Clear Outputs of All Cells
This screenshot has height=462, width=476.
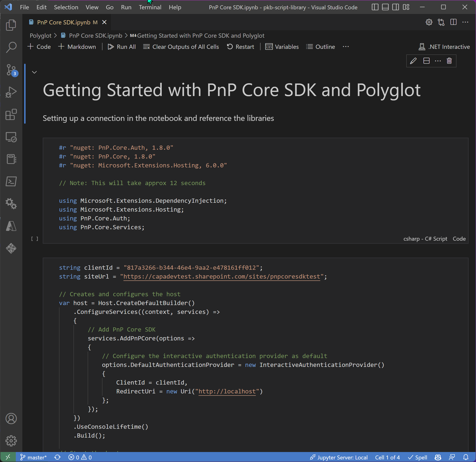point(181,47)
